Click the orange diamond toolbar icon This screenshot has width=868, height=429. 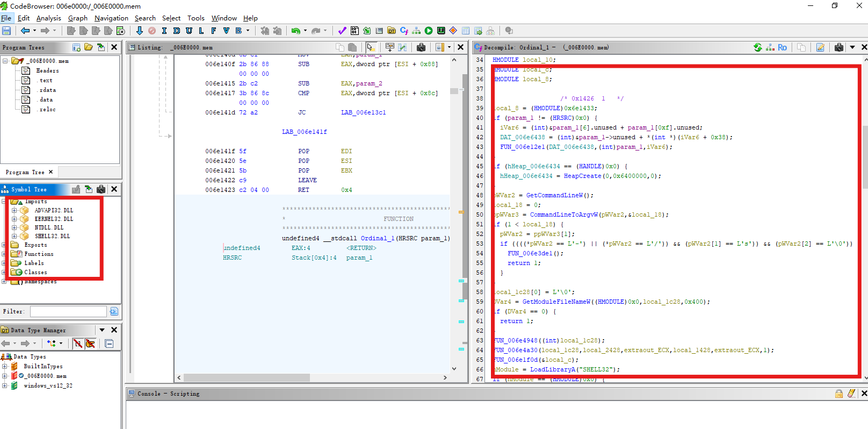(x=453, y=31)
